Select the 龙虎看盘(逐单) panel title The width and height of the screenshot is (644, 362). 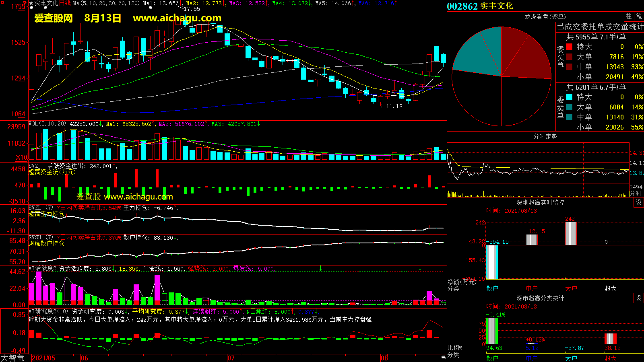coord(545,16)
